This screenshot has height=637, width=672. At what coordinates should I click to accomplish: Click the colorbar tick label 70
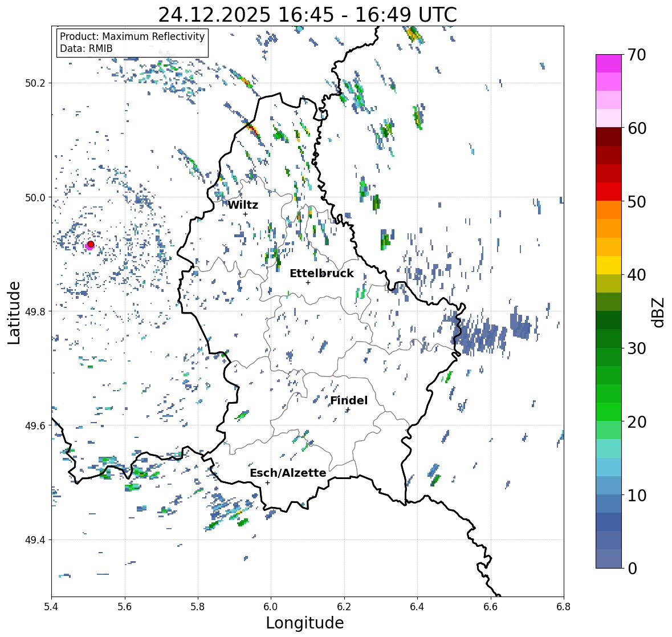[637, 55]
